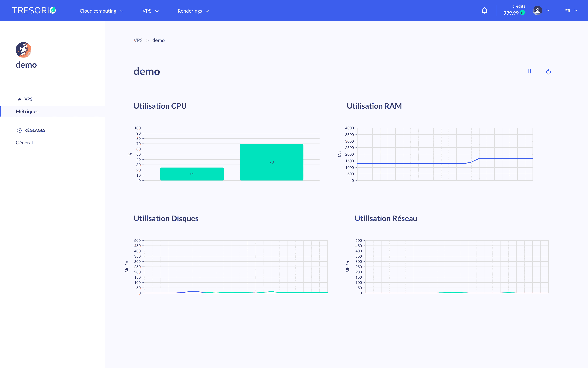Screen dimensions: 588x368
Task: Click the VPS section label in sidebar
Action: coord(28,99)
